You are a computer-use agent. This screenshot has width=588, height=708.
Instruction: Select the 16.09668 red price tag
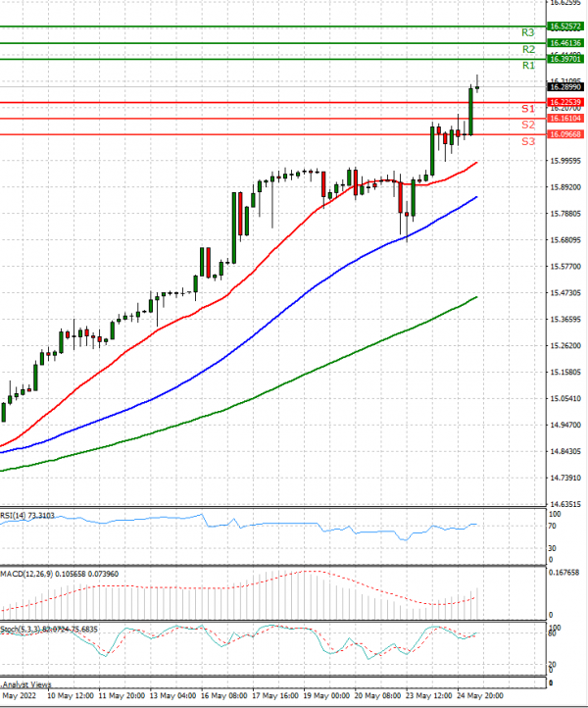point(565,134)
